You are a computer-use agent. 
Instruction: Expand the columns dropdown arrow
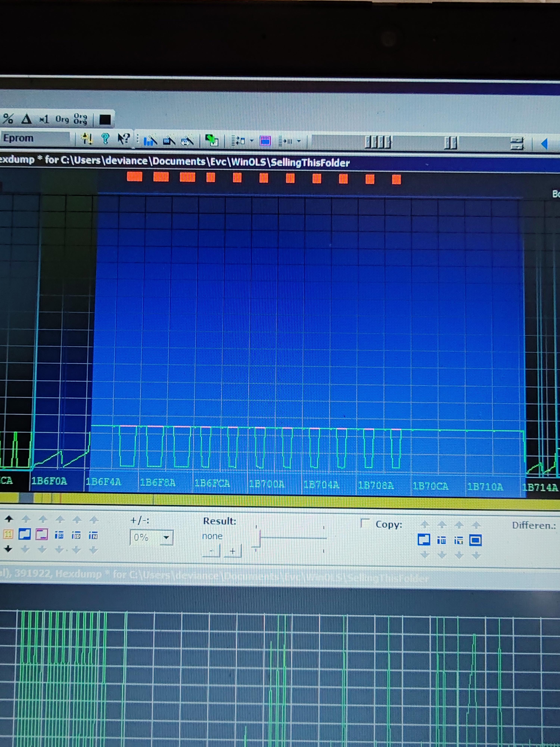point(299,141)
